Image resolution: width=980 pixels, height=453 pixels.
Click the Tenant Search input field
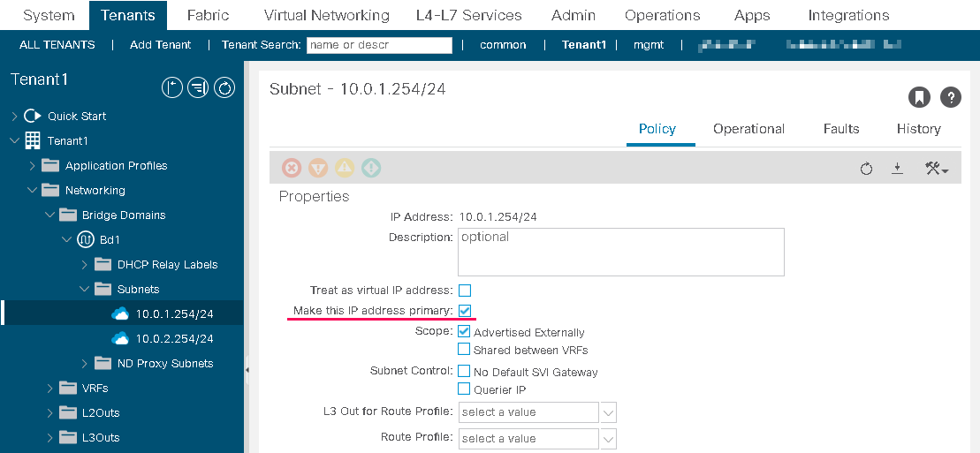(x=379, y=45)
